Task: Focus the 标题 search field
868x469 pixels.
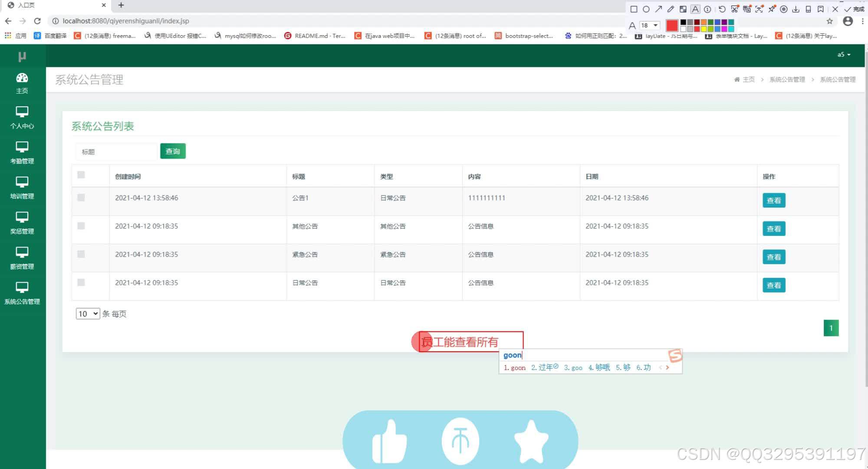Action: [x=116, y=152]
